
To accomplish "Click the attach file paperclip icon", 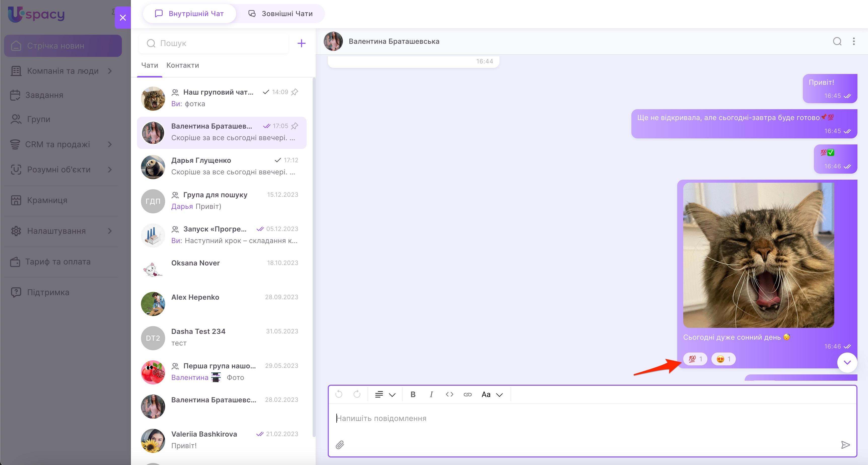I will 340,445.
